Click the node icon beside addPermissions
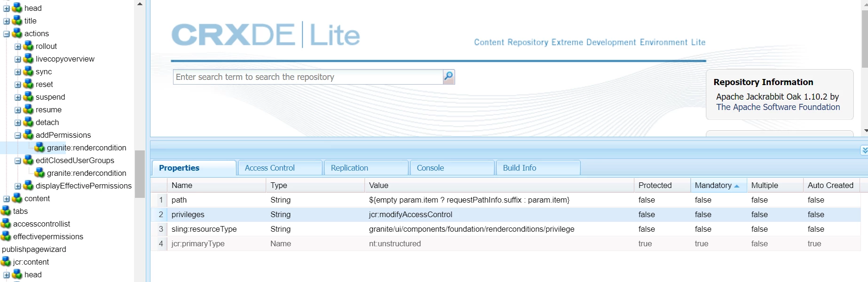This screenshot has height=282, width=868. tap(29, 135)
